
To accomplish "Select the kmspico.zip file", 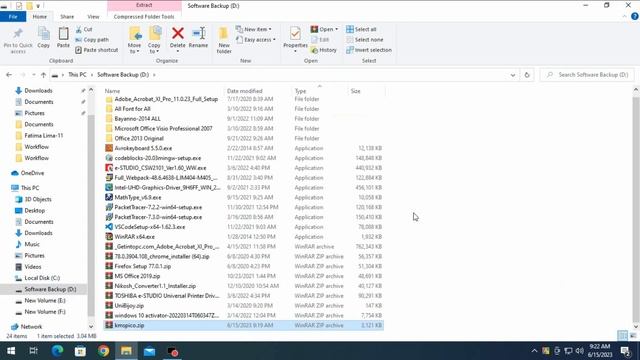I will [x=243, y=325].
